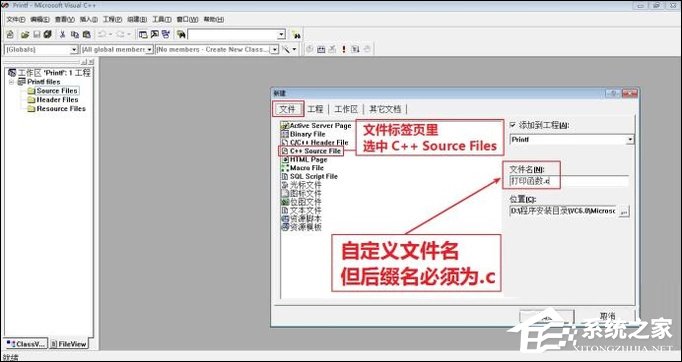The width and height of the screenshot is (682, 362).
Task: Click the Cut scissors icon
Action: pos(63,34)
